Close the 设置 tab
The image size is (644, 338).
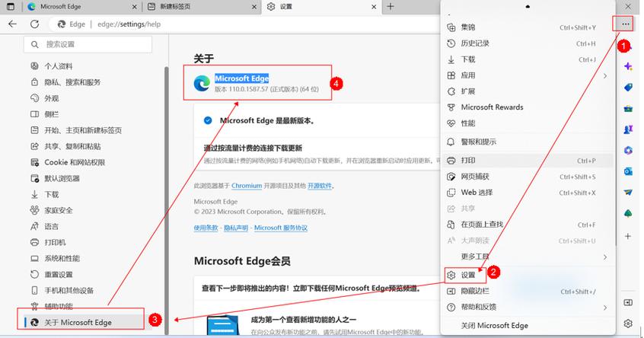click(x=374, y=7)
